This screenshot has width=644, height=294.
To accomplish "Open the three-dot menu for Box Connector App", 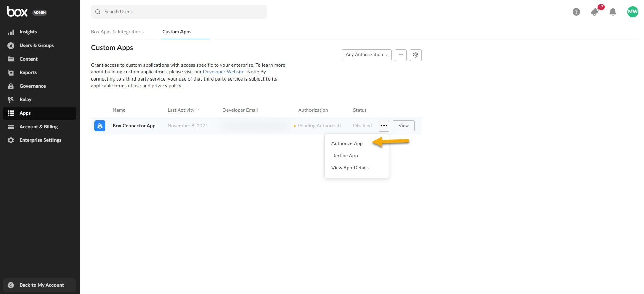I will point(384,126).
